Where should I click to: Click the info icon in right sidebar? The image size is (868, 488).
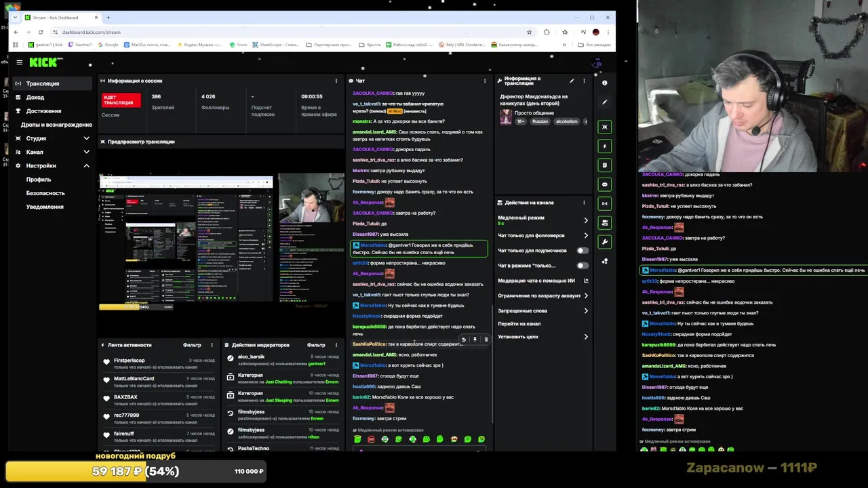coord(605,83)
